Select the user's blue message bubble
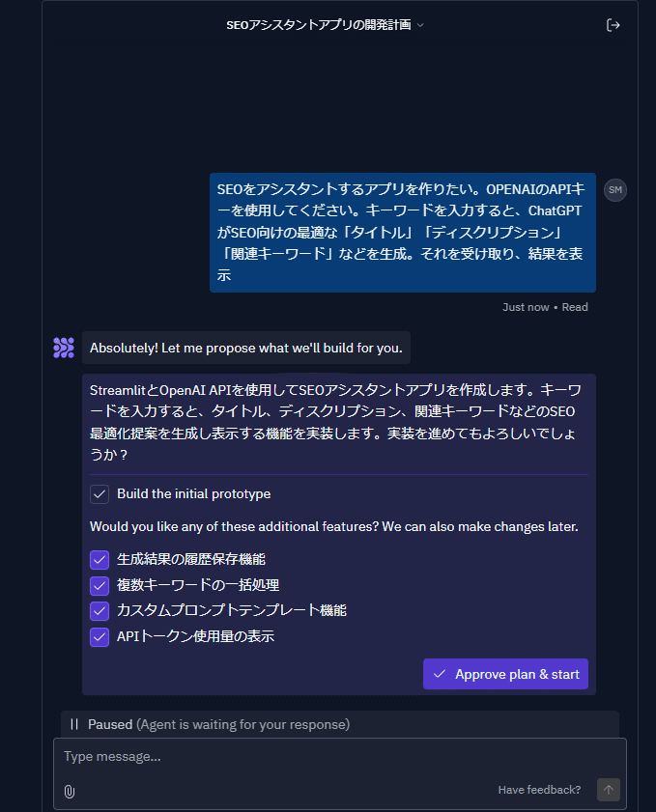This screenshot has width=656, height=812. pyautogui.click(x=406, y=232)
